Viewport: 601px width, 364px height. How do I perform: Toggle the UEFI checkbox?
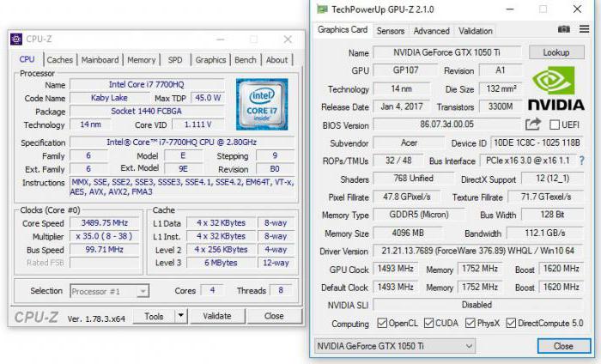click(555, 124)
